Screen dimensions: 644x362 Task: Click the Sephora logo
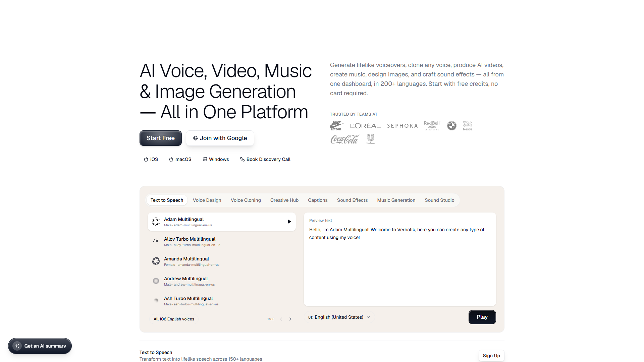click(402, 126)
